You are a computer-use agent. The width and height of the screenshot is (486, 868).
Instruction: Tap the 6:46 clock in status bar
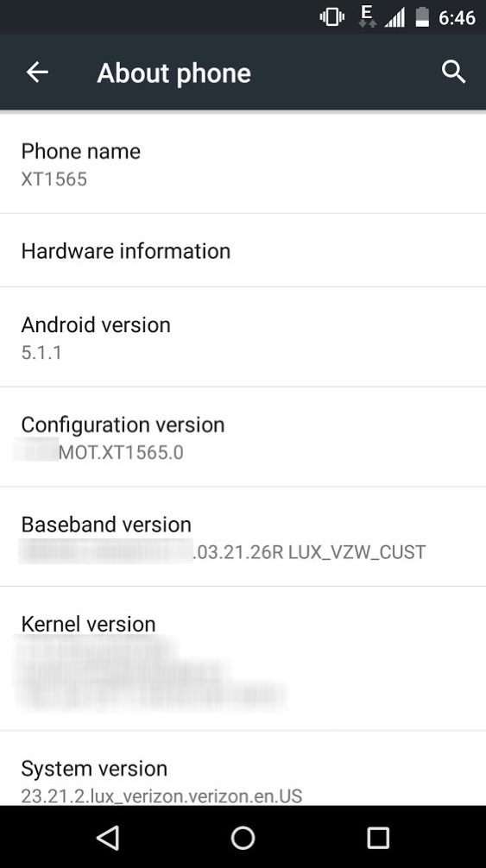457,18
